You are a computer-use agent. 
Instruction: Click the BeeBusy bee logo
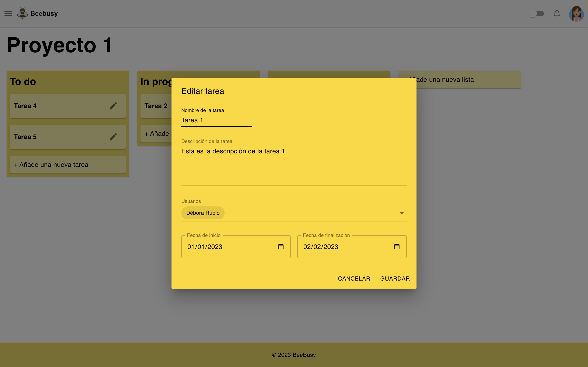22,13
